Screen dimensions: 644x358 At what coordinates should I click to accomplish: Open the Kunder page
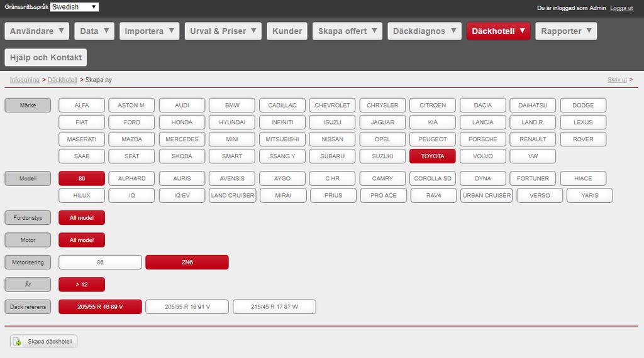coord(287,31)
